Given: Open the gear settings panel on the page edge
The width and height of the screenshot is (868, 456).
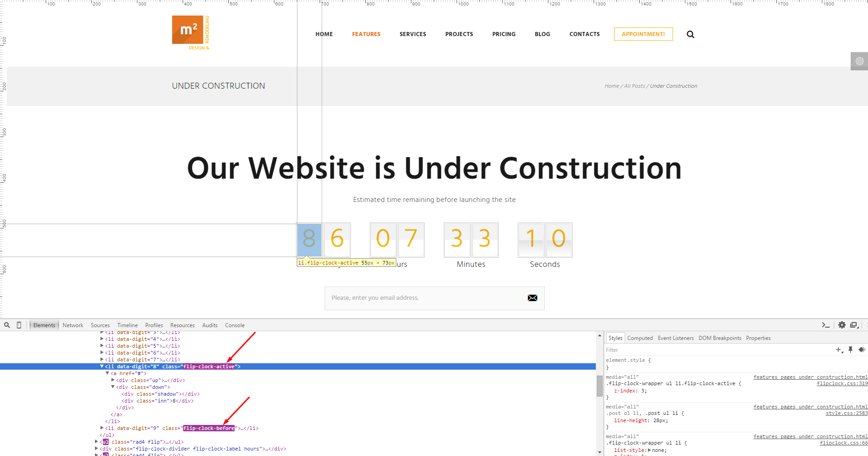Looking at the screenshot, I should tap(859, 61).
